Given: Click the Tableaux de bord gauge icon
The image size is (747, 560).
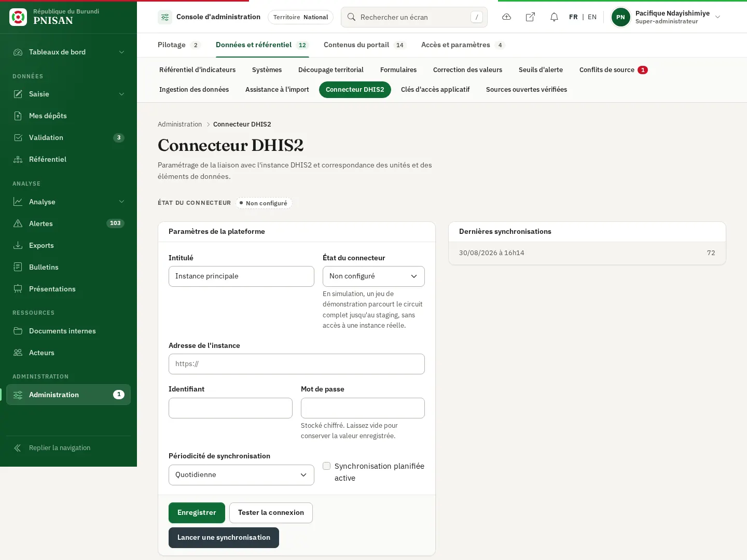Looking at the screenshot, I should coord(18,52).
